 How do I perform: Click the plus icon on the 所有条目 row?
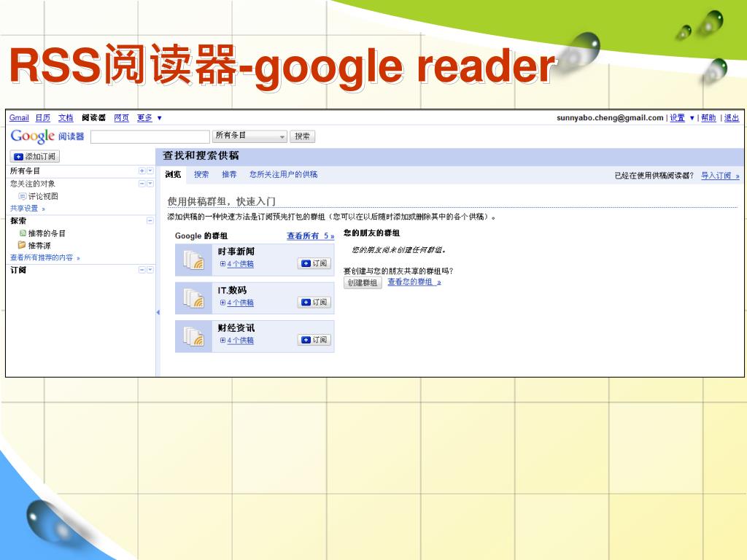click(142, 171)
